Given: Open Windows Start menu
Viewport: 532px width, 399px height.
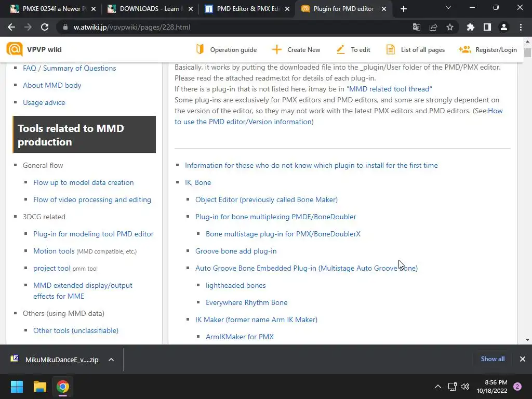Looking at the screenshot, I should pos(17,387).
